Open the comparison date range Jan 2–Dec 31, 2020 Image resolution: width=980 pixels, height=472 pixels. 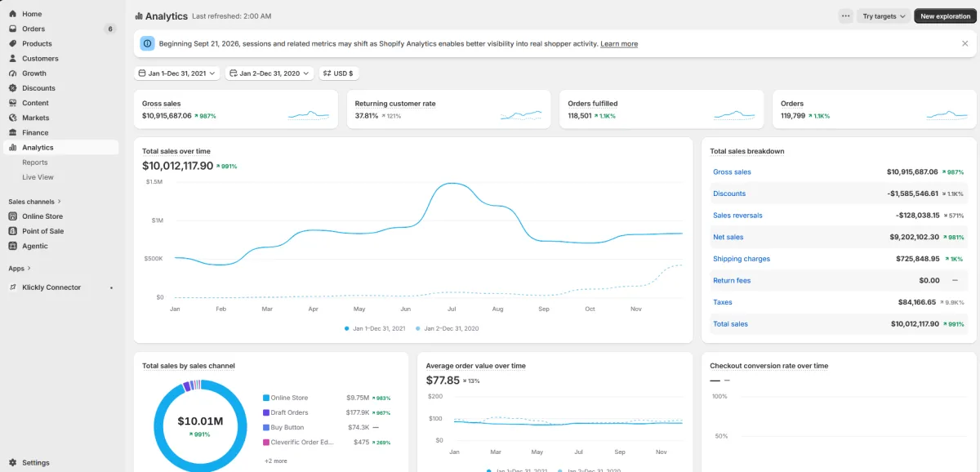click(269, 73)
